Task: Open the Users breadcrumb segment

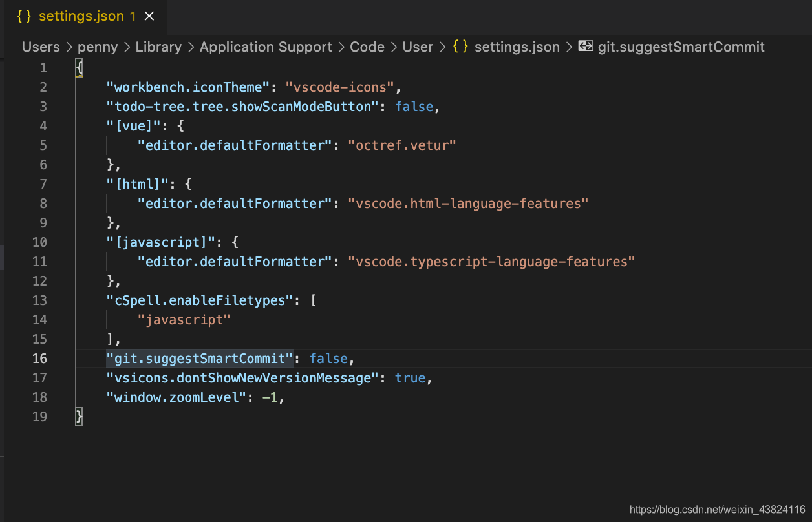Action: tap(41, 47)
